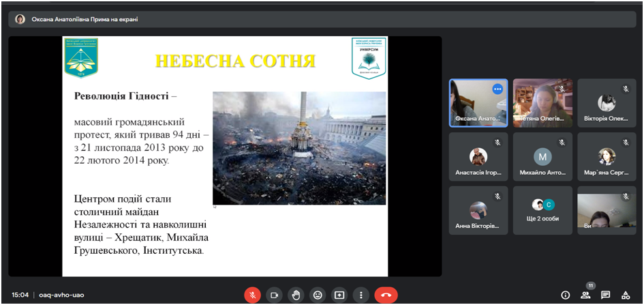This screenshot has height=305, width=644.
Task: Click the green C avatar in Ще 2 особи tile
Action: coord(549,205)
